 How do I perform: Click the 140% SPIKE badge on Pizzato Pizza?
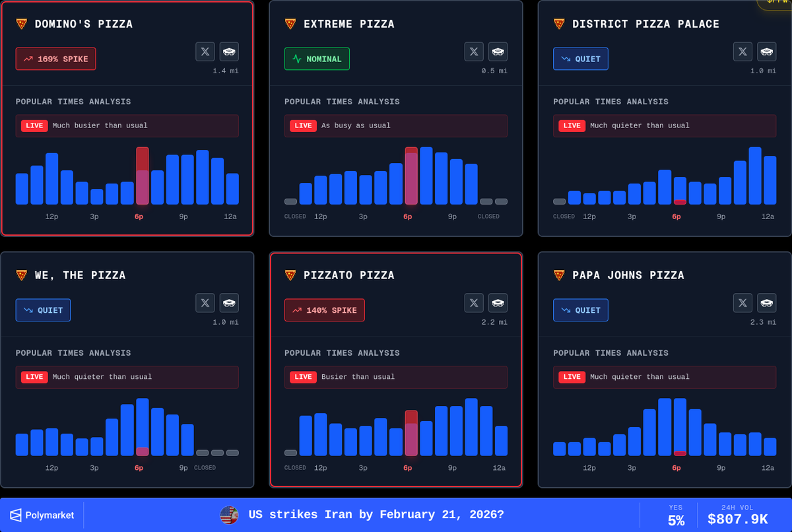pos(325,310)
